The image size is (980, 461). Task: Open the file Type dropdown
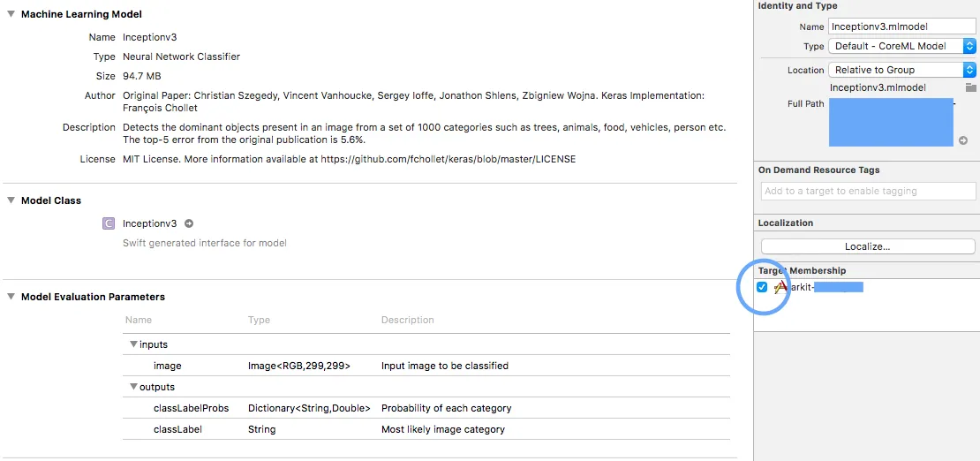(x=901, y=46)
